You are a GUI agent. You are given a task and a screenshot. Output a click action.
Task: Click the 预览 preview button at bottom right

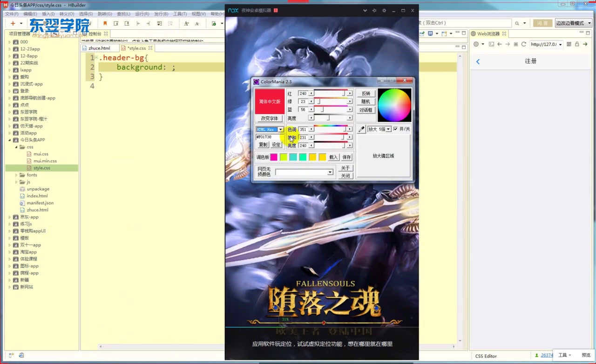click(586, 355)
